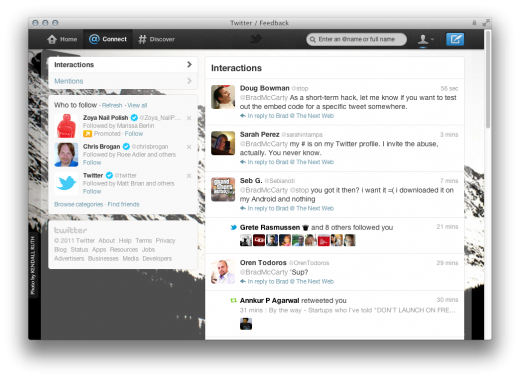This screenshot has width=520, height=379.
Task: Refresh Who to follow suggestions
Action: point(112,105)
